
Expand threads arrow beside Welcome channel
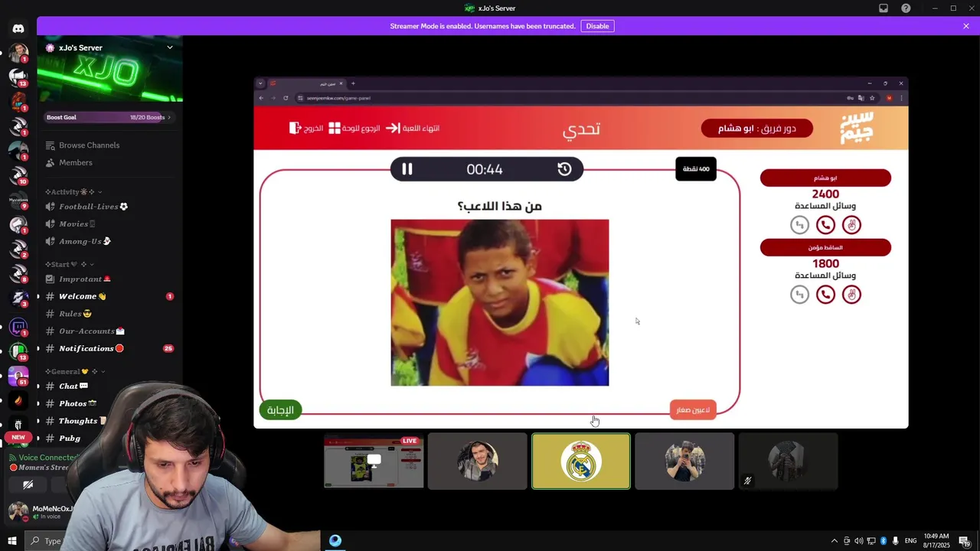38,297
